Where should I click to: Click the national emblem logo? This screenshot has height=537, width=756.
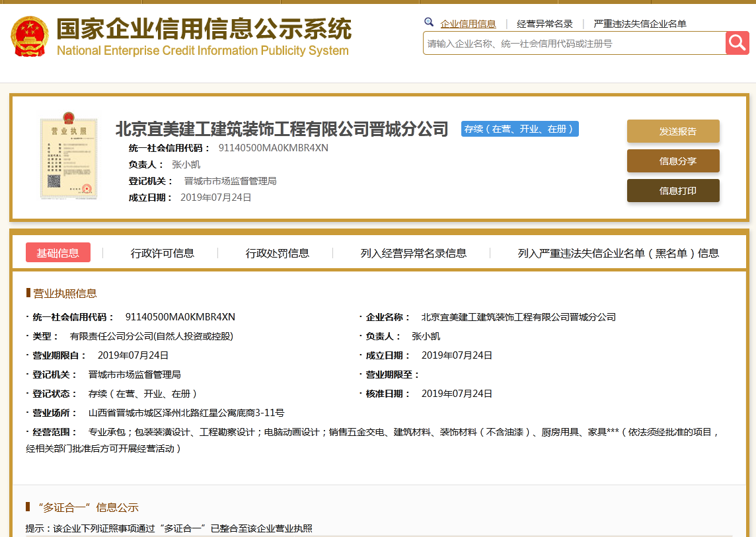[x=30, y=36]
